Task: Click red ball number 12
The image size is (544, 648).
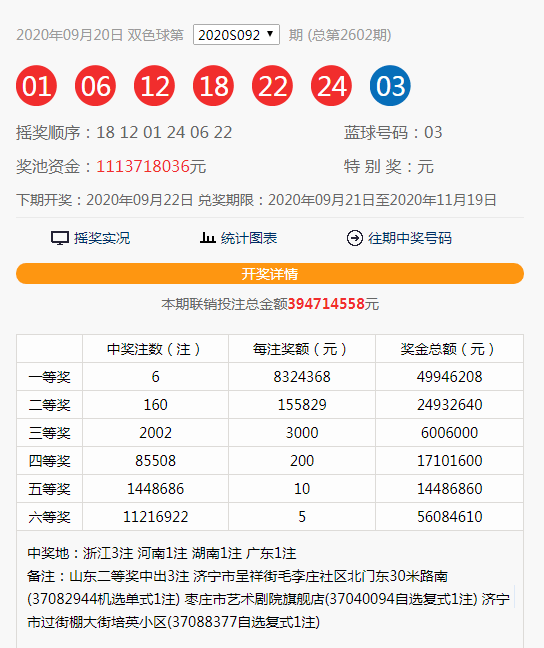Action: point(155,86)
